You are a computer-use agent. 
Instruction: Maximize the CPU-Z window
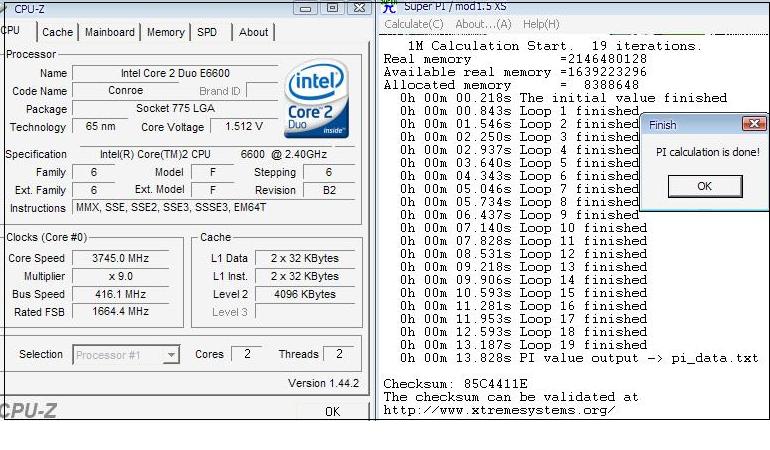click(x=332, y=8)
